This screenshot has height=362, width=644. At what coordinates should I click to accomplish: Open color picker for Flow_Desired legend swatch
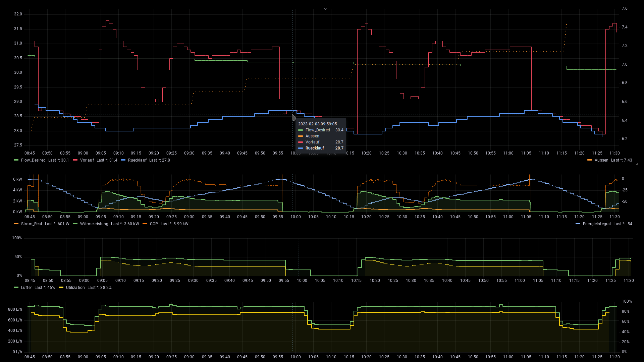point(16,160)
